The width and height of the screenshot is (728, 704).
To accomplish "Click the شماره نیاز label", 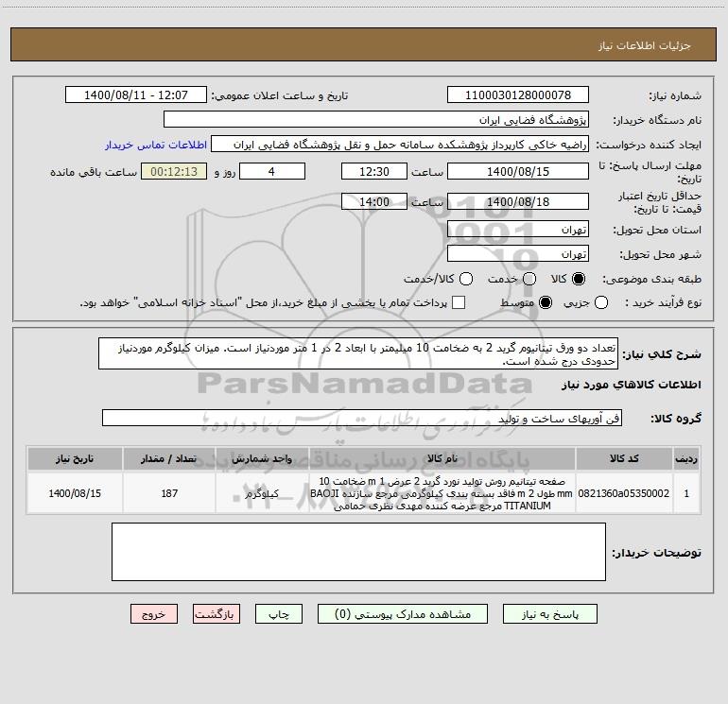I will (675, 96).
